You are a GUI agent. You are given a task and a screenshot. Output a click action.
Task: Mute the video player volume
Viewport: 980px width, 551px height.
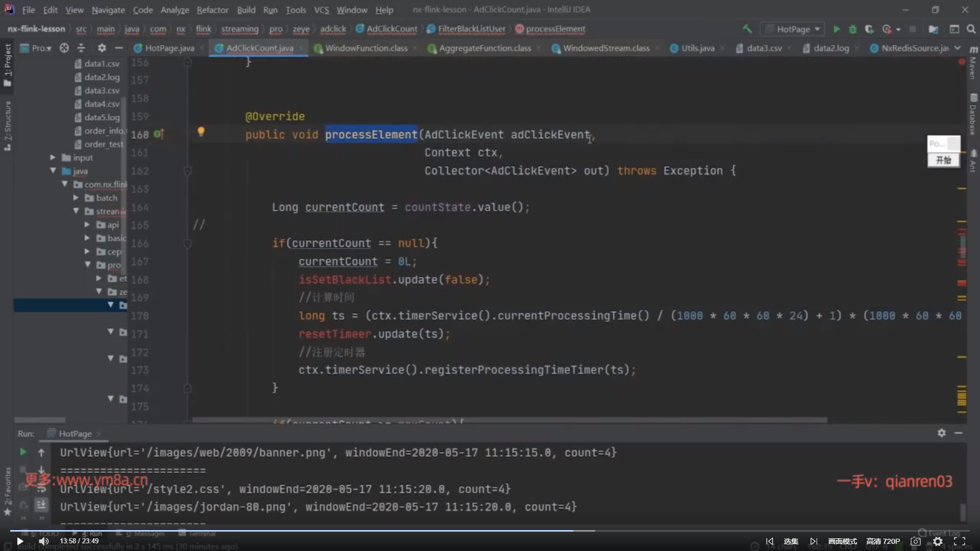point(44,541)
